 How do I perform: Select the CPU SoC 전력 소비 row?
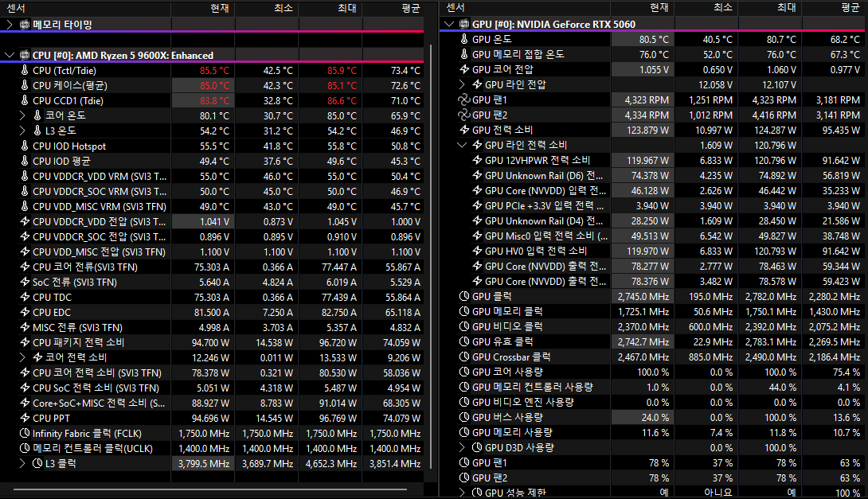pos(212,388)
